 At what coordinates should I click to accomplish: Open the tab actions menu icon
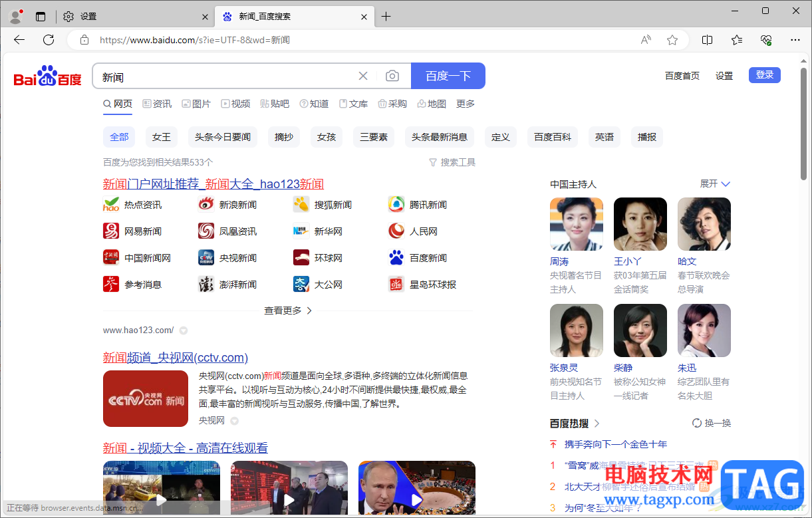[x=41, y=17]
